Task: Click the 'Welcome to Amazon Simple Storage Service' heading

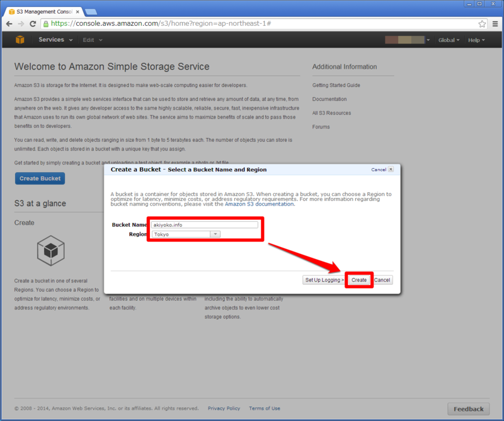Action: click(112, 67)
